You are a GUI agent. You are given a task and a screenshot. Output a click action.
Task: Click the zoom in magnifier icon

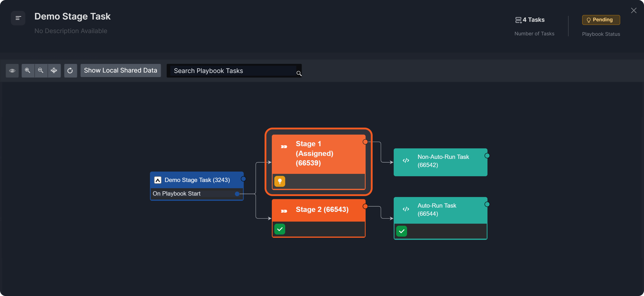[28, 70]
